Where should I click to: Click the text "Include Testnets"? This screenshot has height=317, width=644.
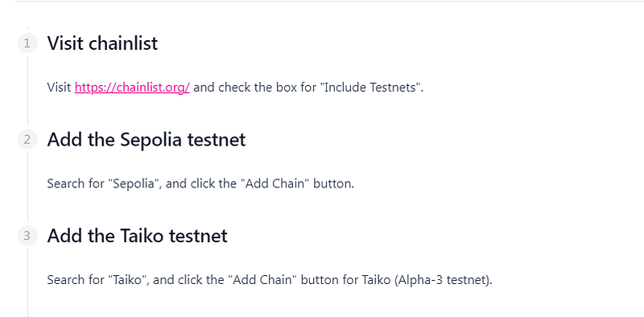pos(372,88)
